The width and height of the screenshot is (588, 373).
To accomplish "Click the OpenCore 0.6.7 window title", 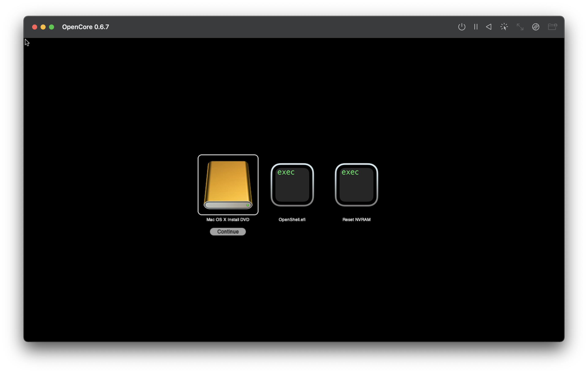I will (x=86, y=27).
